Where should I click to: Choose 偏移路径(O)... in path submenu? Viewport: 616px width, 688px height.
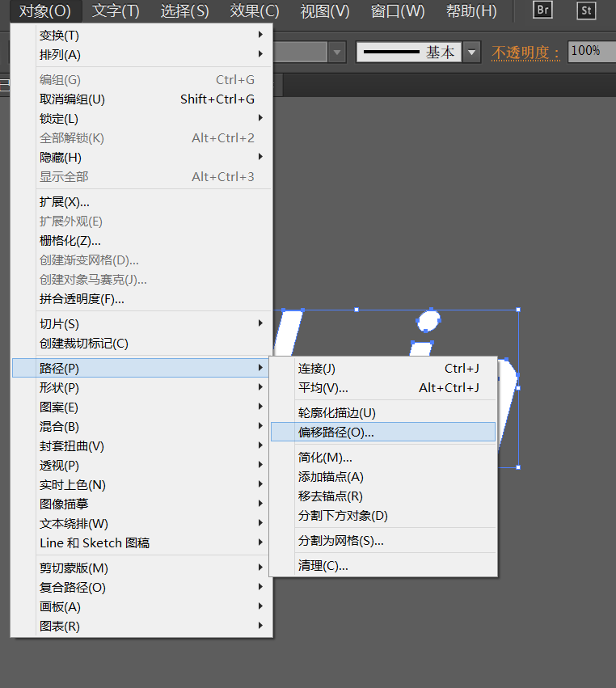coord(383,432)
